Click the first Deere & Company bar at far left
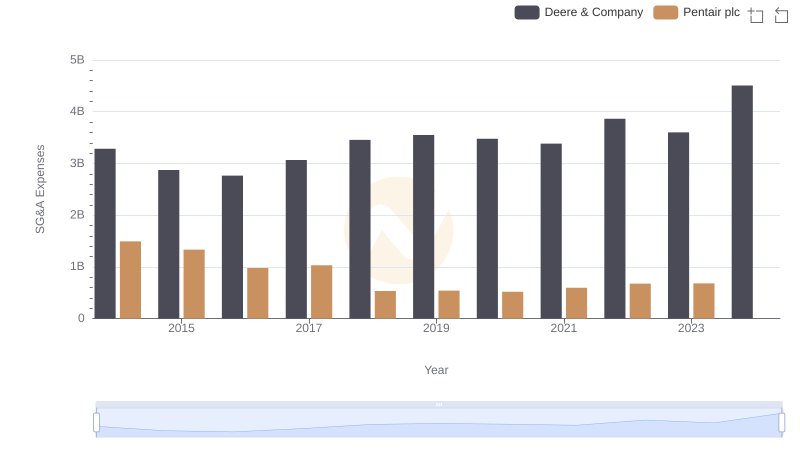800x461 pixels. point(105,234)
